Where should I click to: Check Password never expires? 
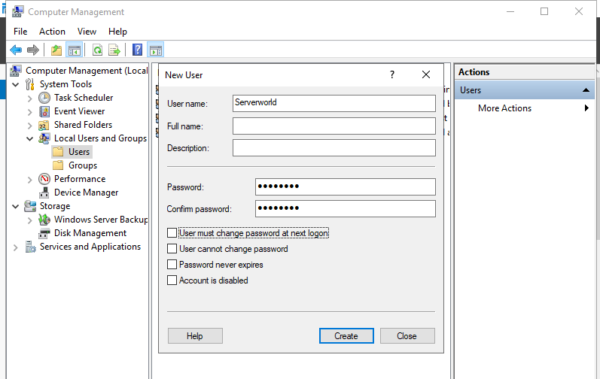point(172,265)
